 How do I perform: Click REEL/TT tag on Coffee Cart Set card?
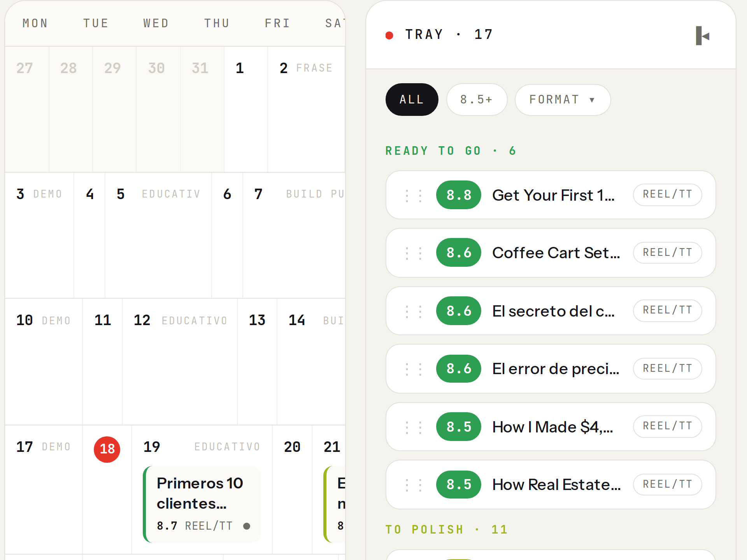pyautogui.click(x=667, y=252)
